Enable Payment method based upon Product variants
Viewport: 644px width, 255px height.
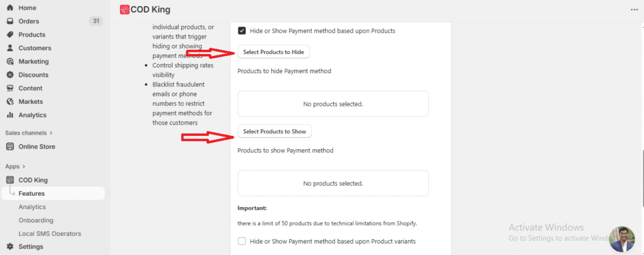pos(242,241)
